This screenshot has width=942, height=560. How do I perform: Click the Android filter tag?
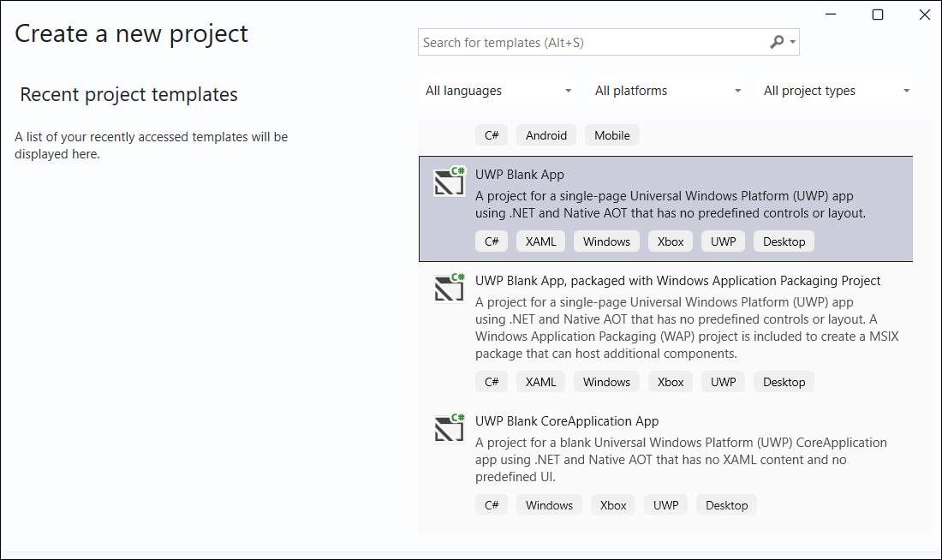tap(546, 134)
